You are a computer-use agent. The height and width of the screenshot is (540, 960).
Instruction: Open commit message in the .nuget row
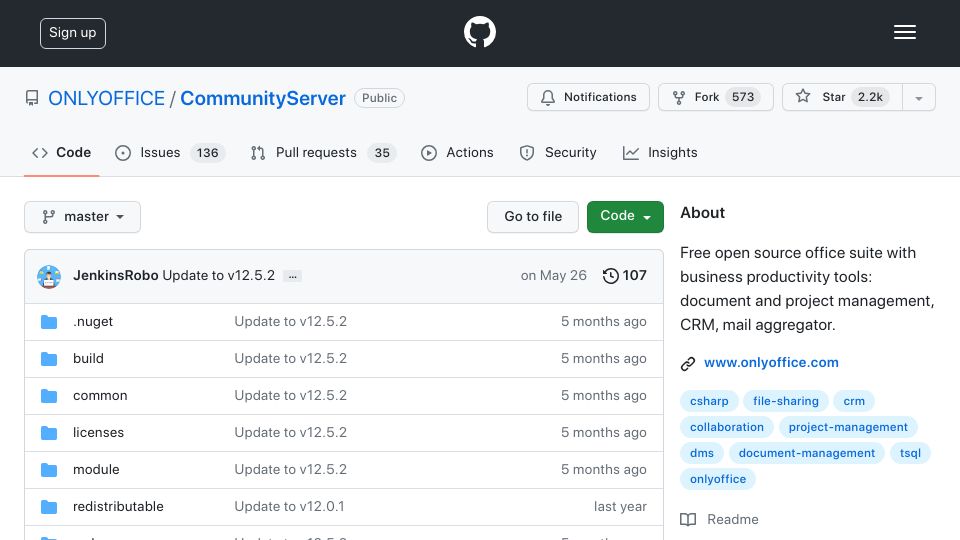point(291,321)
